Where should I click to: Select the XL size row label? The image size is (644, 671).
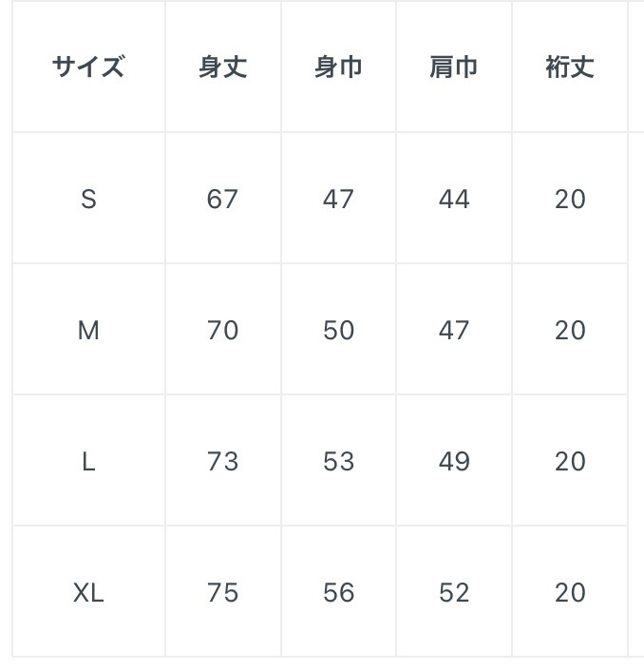coord(88,592)
